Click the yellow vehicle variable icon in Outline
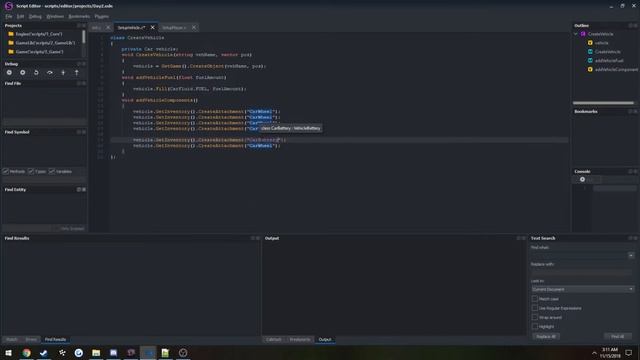 590,43
